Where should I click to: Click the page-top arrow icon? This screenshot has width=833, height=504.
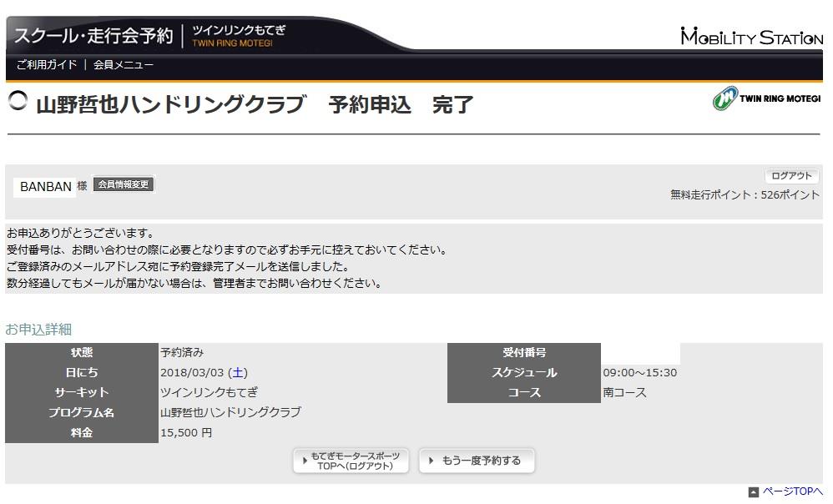754,491
